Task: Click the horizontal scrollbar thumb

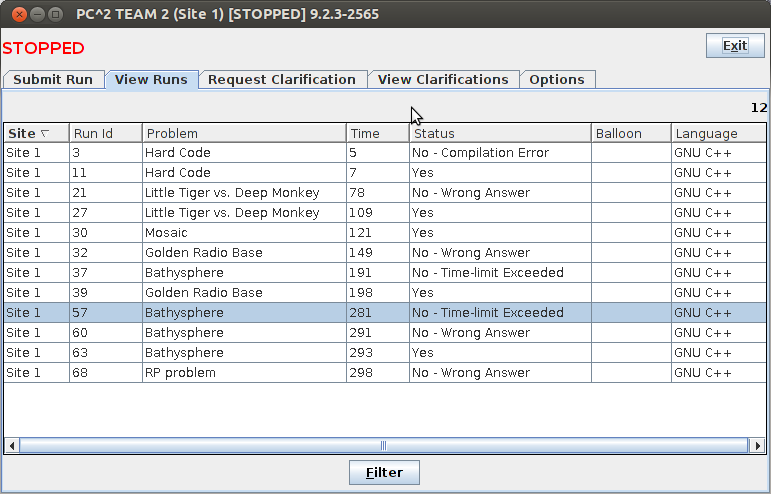Action: (383, 446)
